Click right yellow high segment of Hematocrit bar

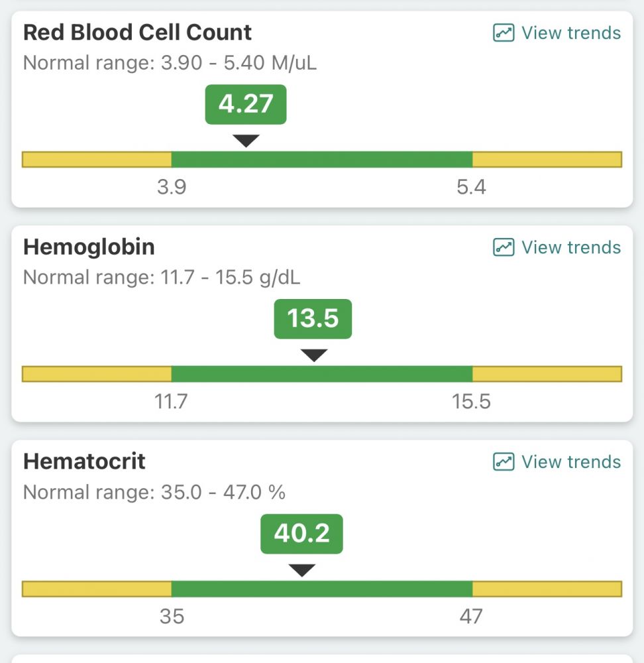(547, 589)
